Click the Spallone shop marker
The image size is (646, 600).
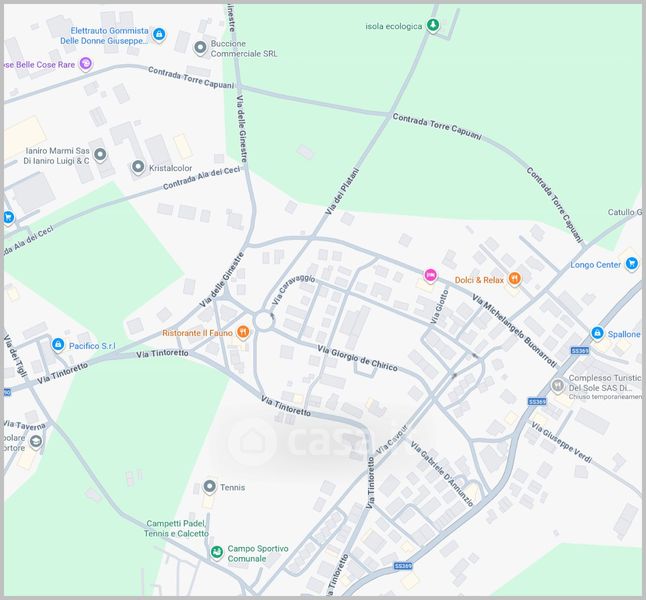[597, 333]
